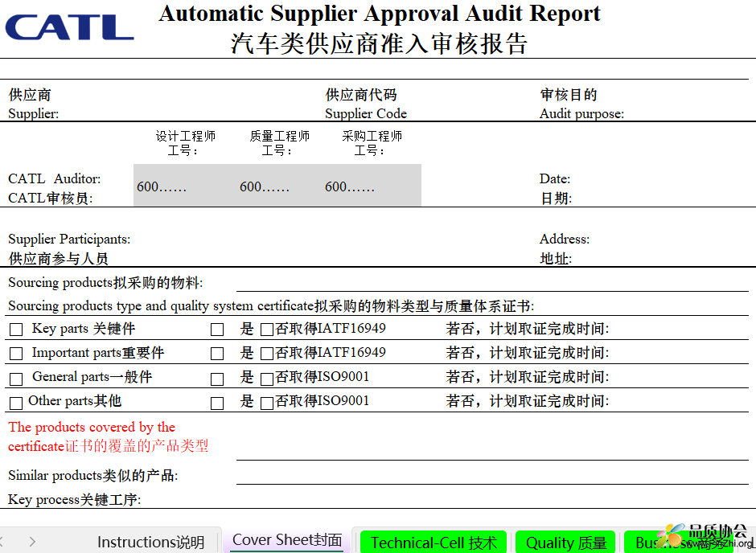Image resolution: width=756 pixels, height=553 pixels.
Task: Tick 是 checkbox in Important parts row
Action: (217, 354)
